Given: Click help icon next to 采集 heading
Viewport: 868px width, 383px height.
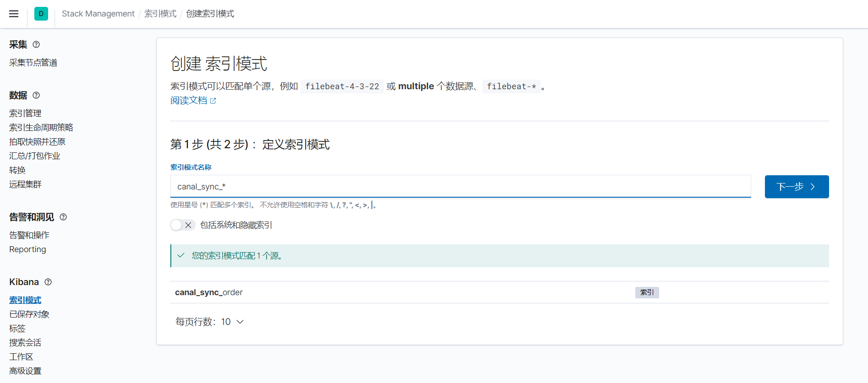Looking at the screenshot, I should pos(36,44).
